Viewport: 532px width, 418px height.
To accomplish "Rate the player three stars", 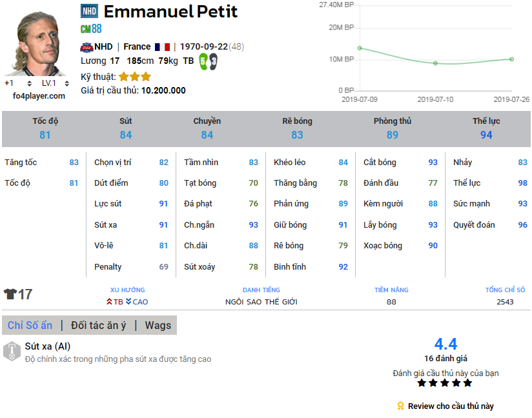I will coord(445,383).
